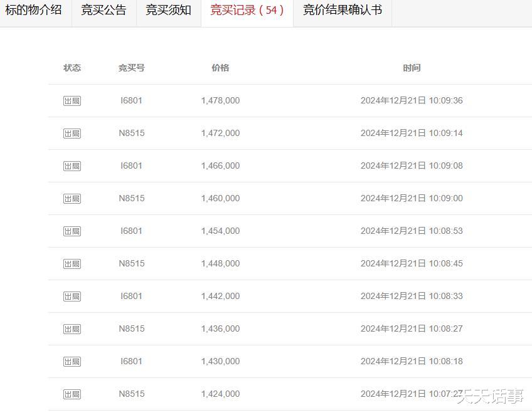532x415 pixels.
Task: Click the 价格 column header
Action: 221,68
